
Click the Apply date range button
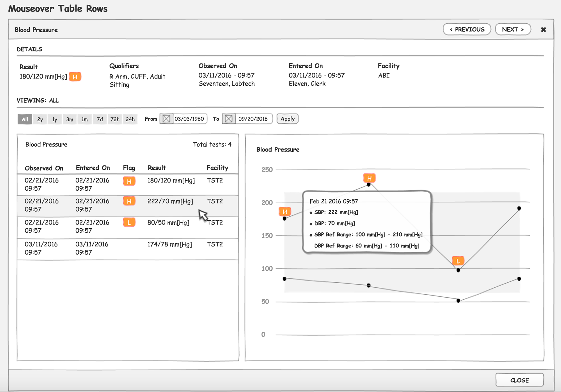[x=288, y=119]
